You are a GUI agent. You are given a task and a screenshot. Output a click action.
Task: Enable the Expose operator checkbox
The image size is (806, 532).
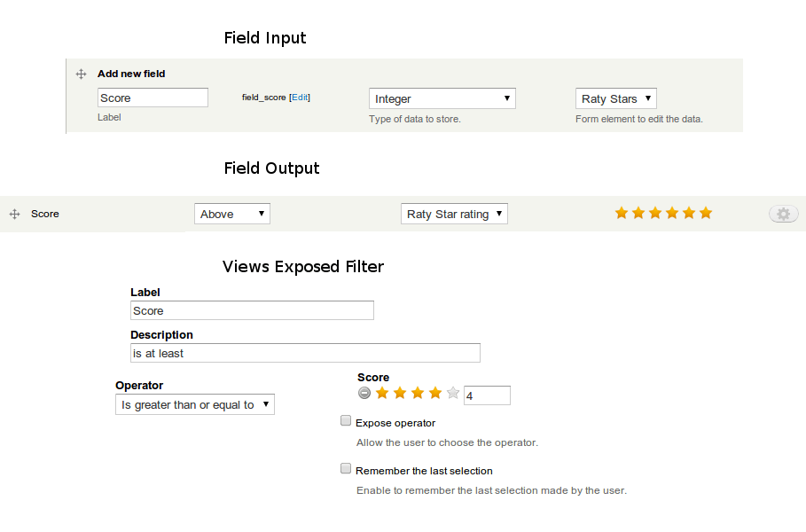(x=346, y=421)
